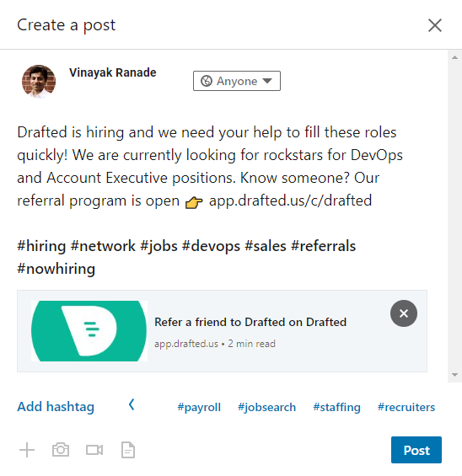This screenshot has height=476, width=462.
Task: Add the #payroll suggested hashtag
Action: (199, 407)
